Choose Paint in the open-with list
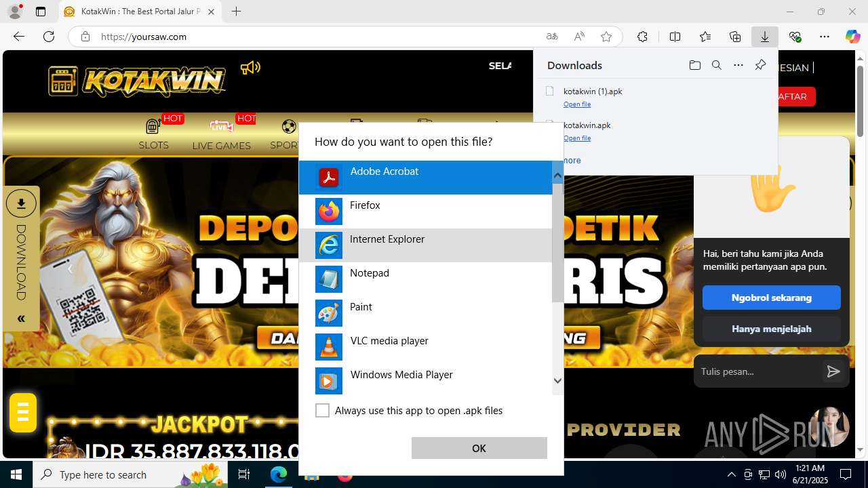Image resolution: width=868 pixels, height=488 pixels. pos(425,313)
